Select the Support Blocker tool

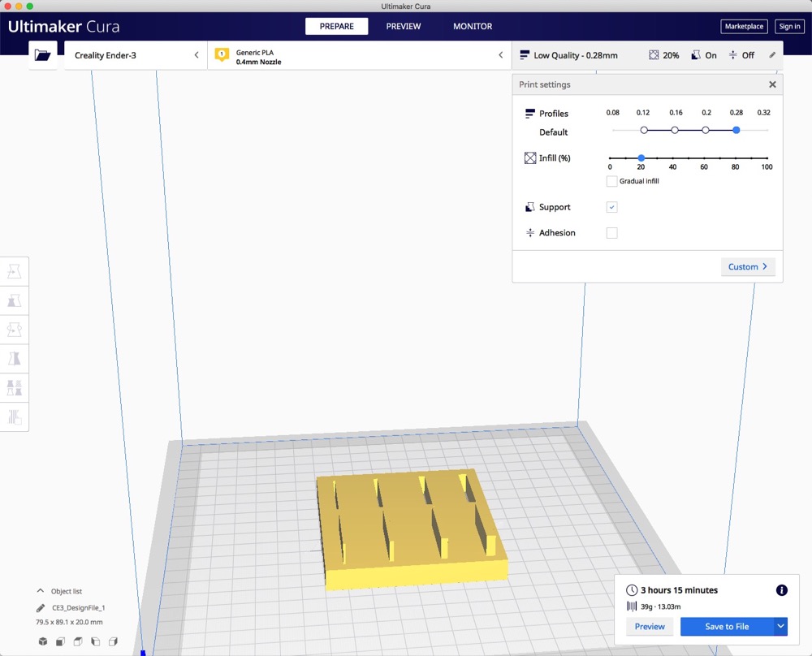click(15, 416)
